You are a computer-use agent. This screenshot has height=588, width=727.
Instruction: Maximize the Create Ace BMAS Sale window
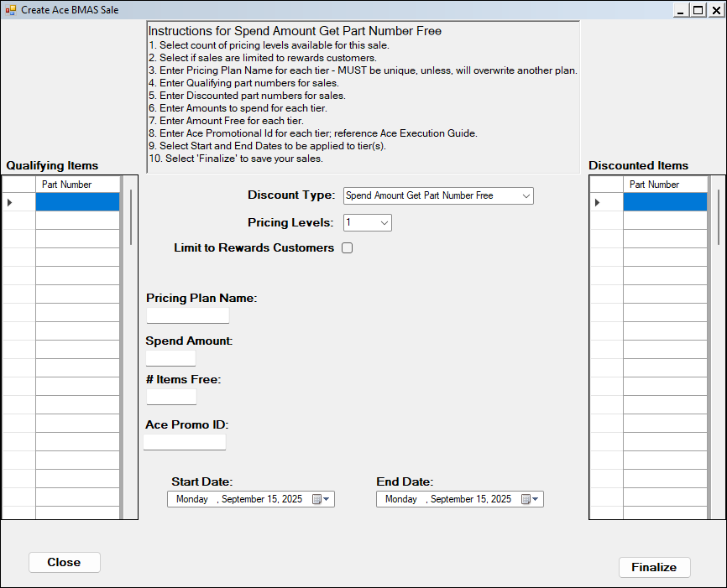coord(697,10)
